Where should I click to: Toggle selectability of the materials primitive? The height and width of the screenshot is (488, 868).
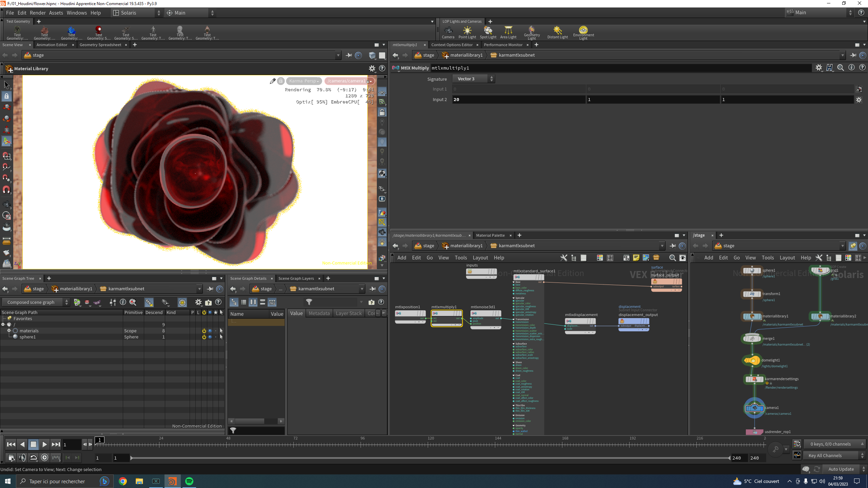pos(221,331)
